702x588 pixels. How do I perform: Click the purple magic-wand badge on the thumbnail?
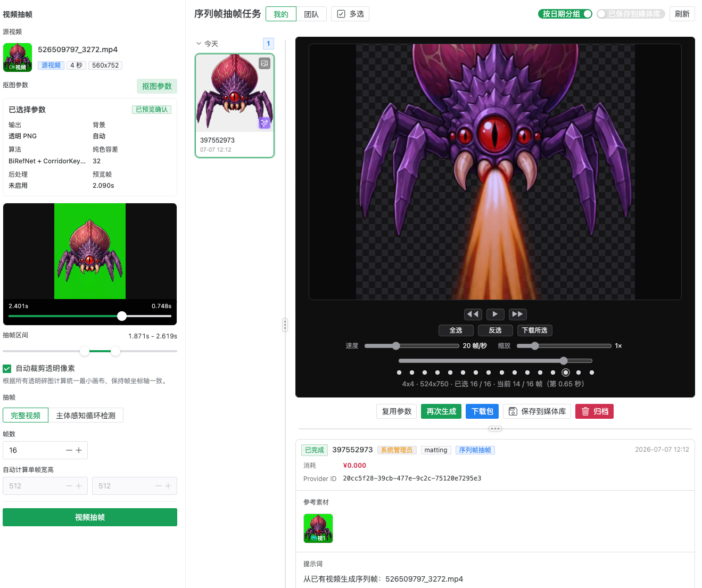click(265, 123)
